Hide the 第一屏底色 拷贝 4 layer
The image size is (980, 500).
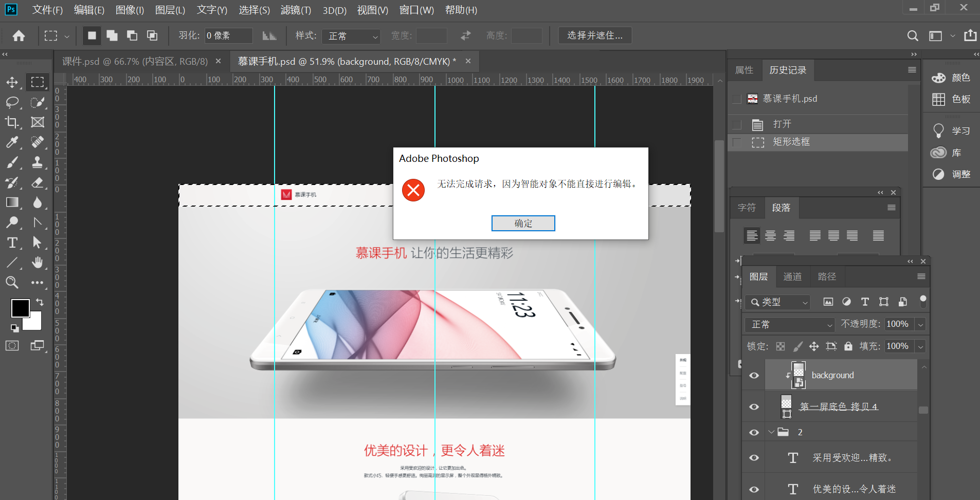[x=754, y=406]
